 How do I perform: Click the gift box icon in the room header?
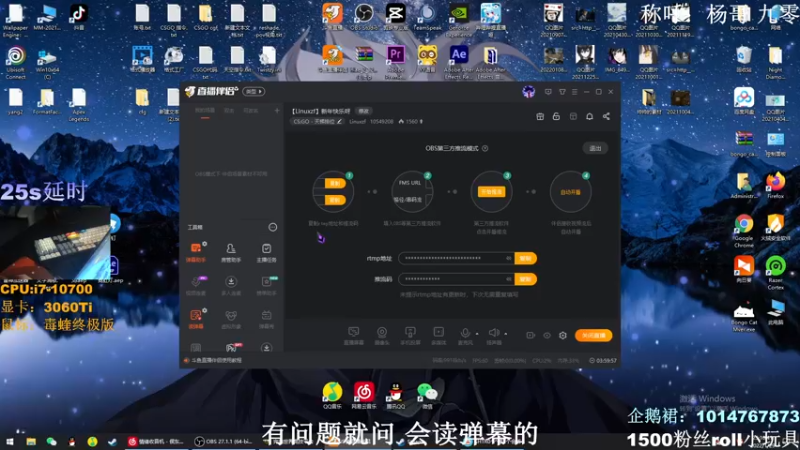coord(540,116)
